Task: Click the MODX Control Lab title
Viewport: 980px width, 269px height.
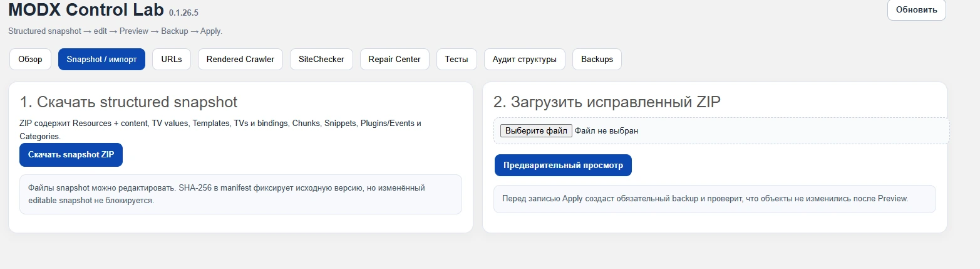Action: tap(86, 9)
